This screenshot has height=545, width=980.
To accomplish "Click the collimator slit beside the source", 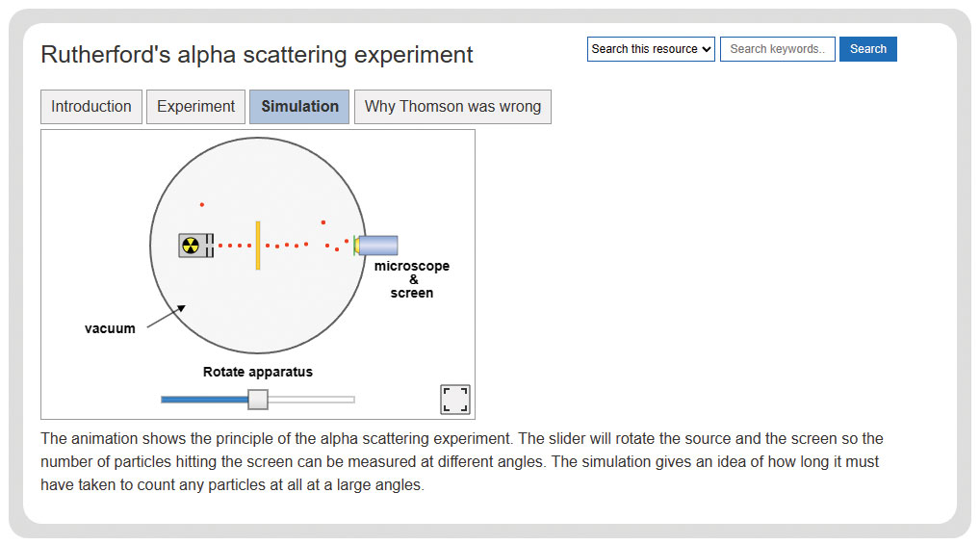I will click(x=209, y=246).
